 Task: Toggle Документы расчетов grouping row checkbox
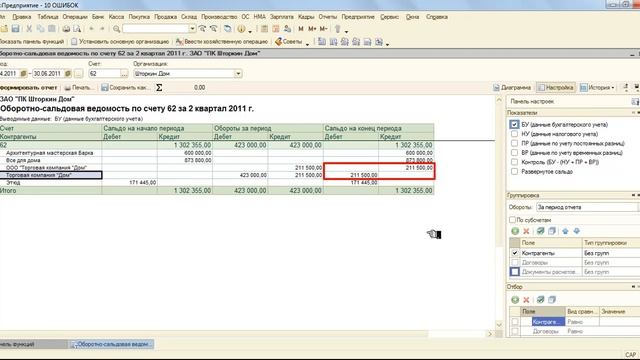[515, 272]
